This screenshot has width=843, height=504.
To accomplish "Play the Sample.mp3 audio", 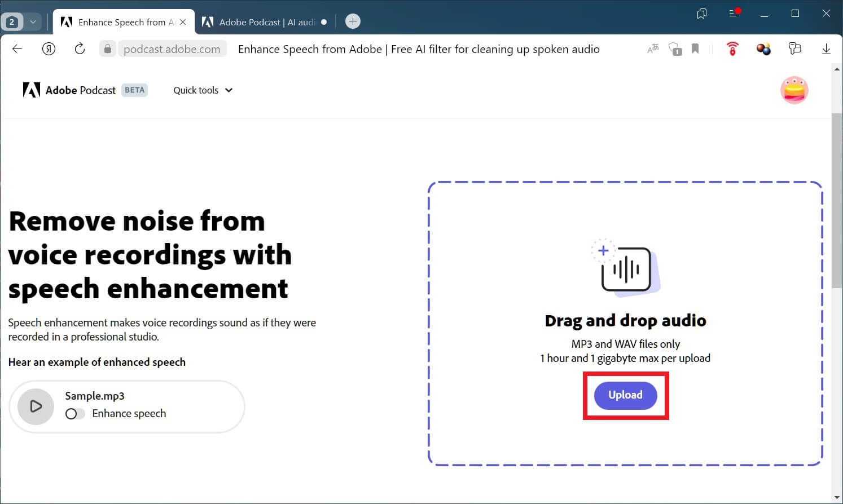I will [36, 406].
